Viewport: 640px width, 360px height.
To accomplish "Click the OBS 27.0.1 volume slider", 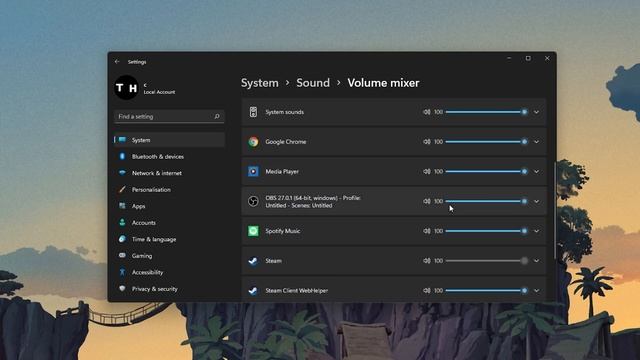I will 487,201.
